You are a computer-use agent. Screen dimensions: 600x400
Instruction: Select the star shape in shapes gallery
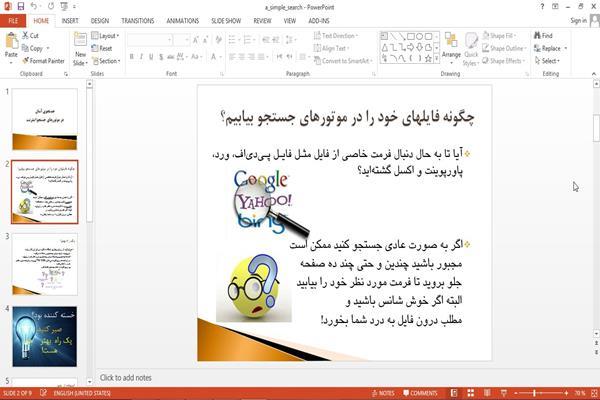point(428,59)
